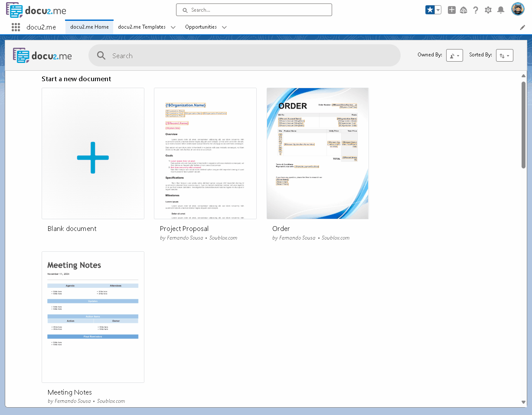Open the Sorted By dropdown
Image resolution: width=532 pixels, height=415 pixels.
[505, 56]
